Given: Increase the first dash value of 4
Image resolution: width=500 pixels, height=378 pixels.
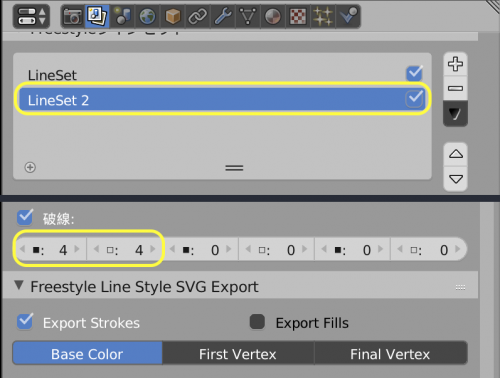Looking at the screenshot, I should [77, 249].
